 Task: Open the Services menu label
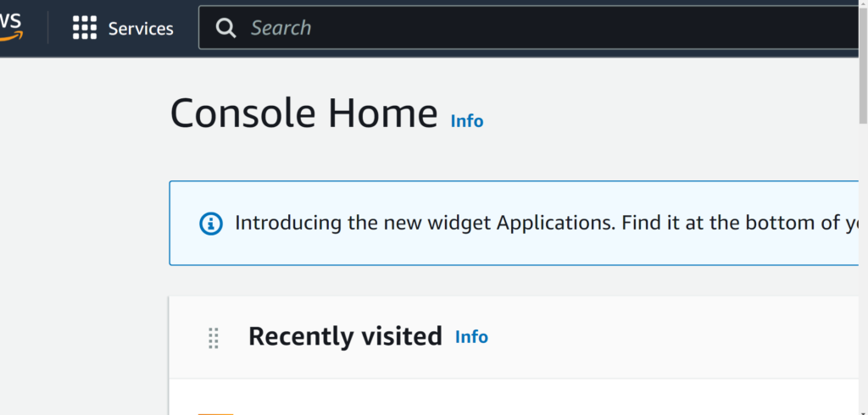tap(141, 29)
